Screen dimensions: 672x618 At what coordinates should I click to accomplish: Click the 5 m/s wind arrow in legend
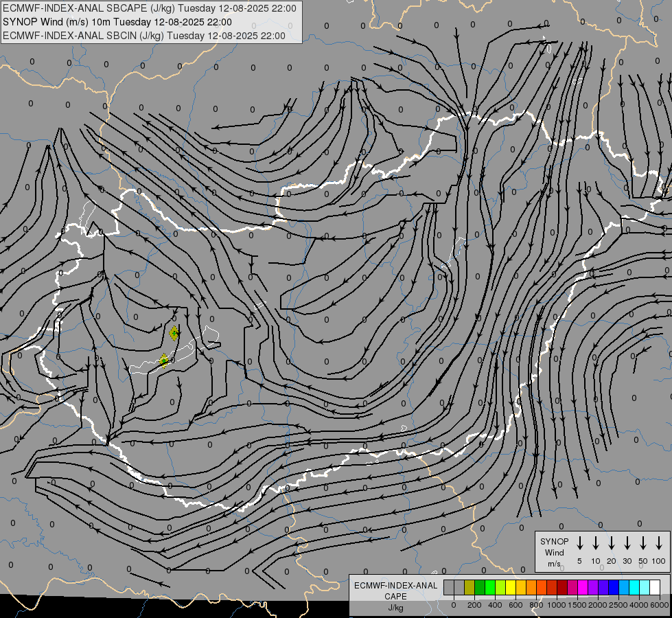(x=579, y=543)
